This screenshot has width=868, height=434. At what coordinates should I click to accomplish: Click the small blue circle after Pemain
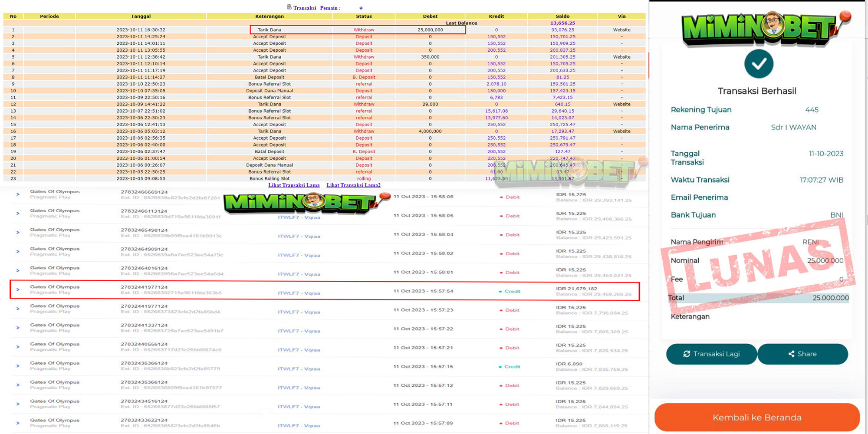pos(361,8)
